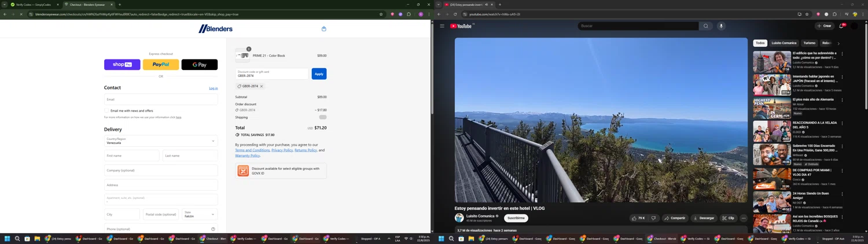The image size is (868, 244).
Task: Check 'Email me with news and offers'
Action: 107,110
